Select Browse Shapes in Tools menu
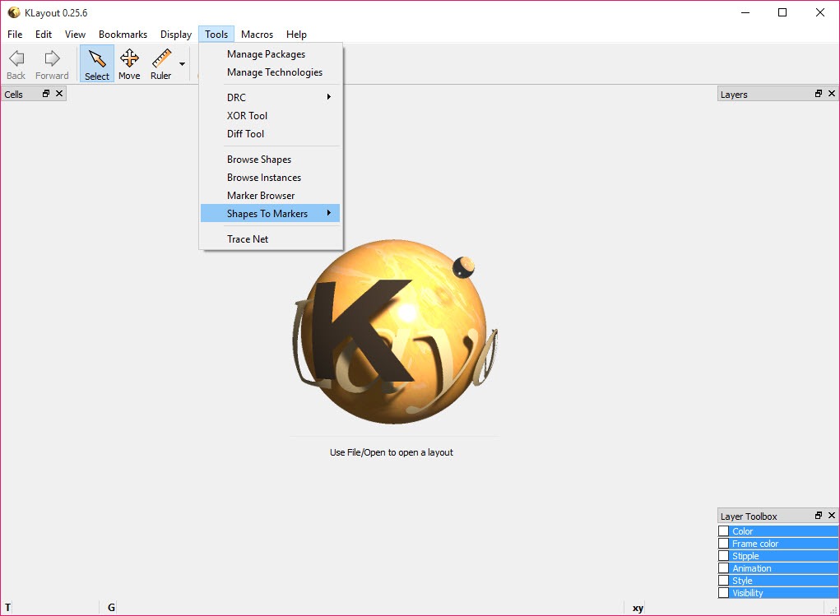This screenshot has width=840, height=616. click(x=270, y=159)
